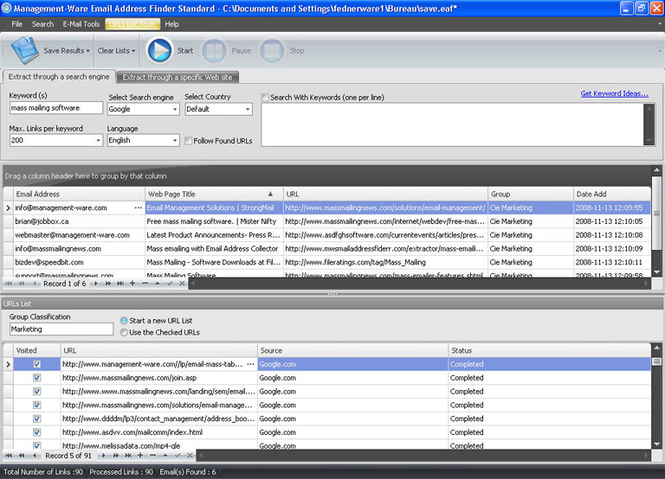The height and width of the screenshot is (479, 665).
Task: Click the email results horizontal scrollbar
Action: pos(420,283)
